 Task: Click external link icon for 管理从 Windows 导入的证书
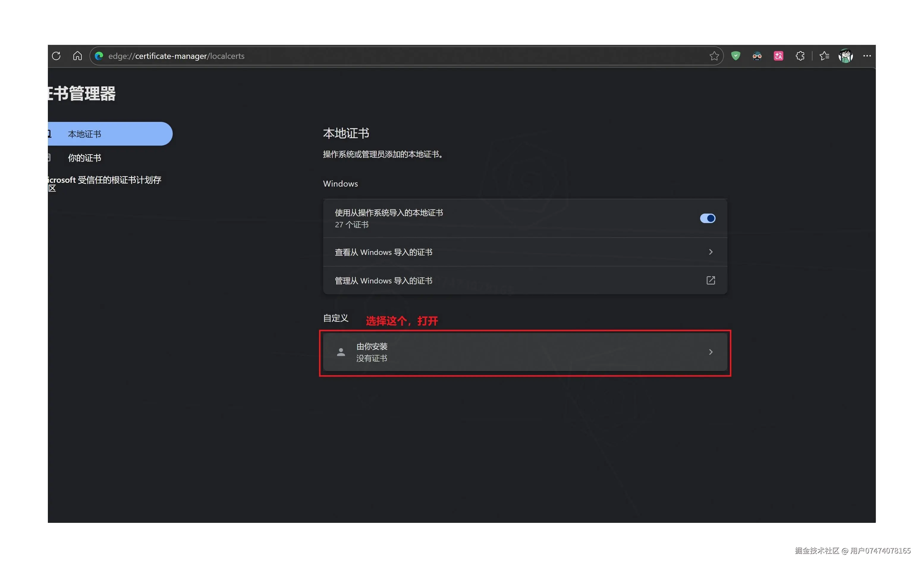coord(710,280)
